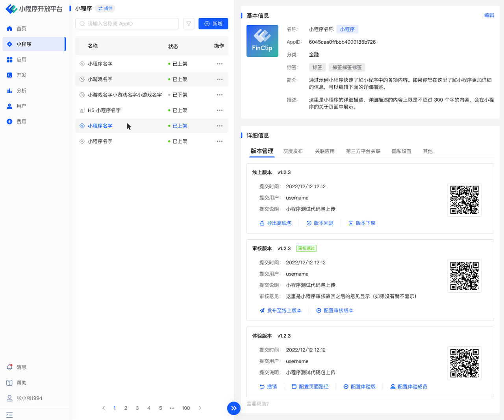Screen dimensions: 504x420
Task: Select the 第三方平台关联 tab
Action: pyautogui.click(x=363, y=151)
